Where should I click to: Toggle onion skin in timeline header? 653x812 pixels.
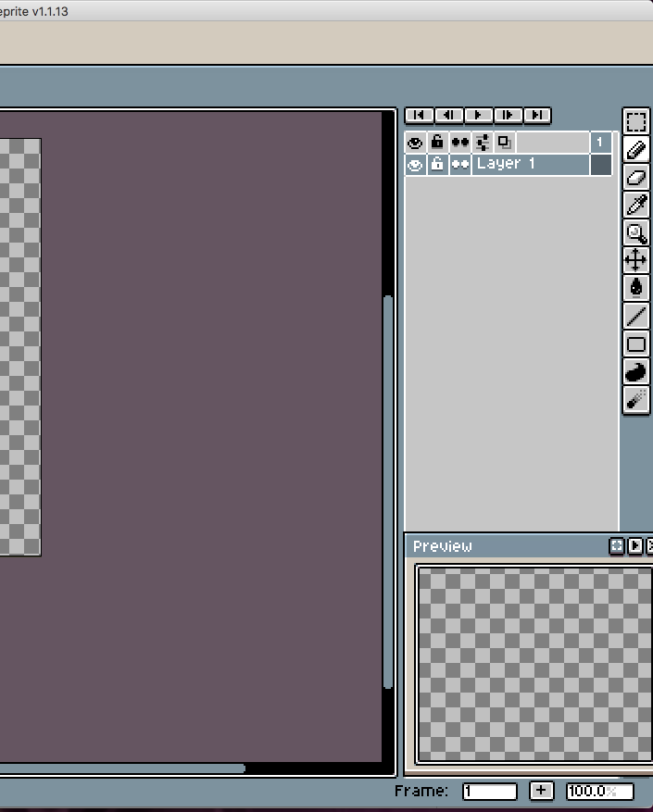coord(505,143)
